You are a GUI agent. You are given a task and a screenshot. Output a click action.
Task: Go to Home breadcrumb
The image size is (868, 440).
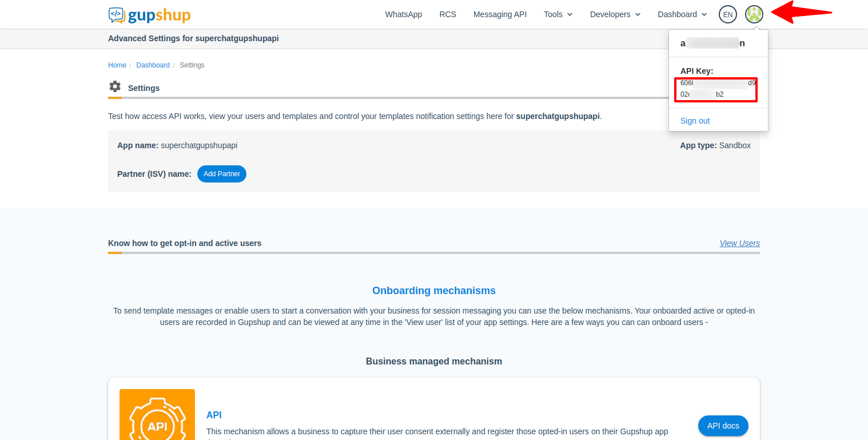tap(117, 65)
